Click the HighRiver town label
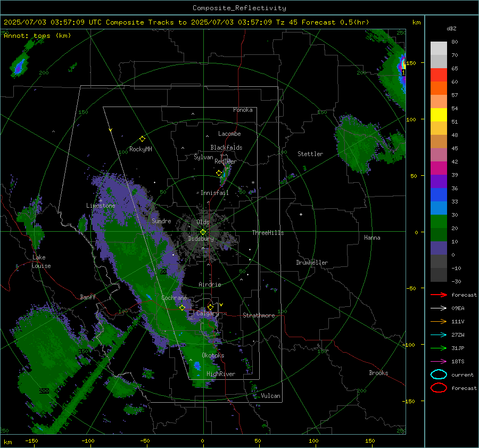This screenshot has width=479, height=448. pos(221,374)
